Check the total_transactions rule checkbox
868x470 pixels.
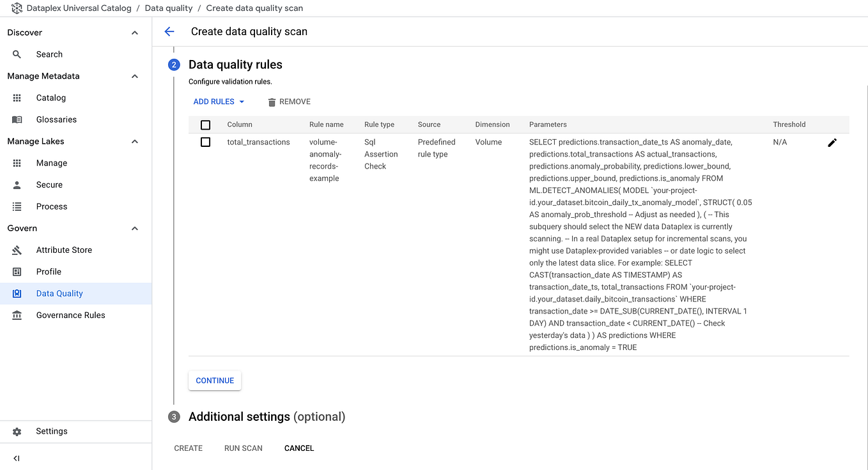coord(205,142)
